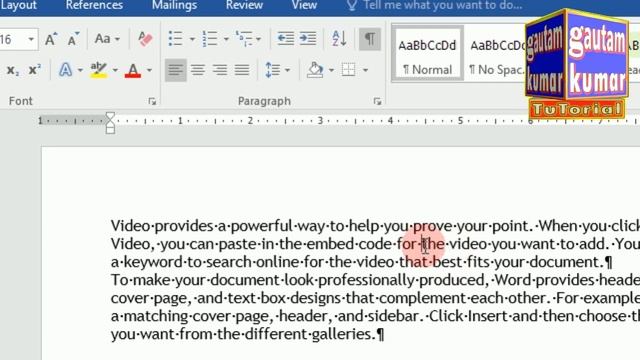Shrink the font size
Viewport: 640px width, 360px height.
point(73,39)
